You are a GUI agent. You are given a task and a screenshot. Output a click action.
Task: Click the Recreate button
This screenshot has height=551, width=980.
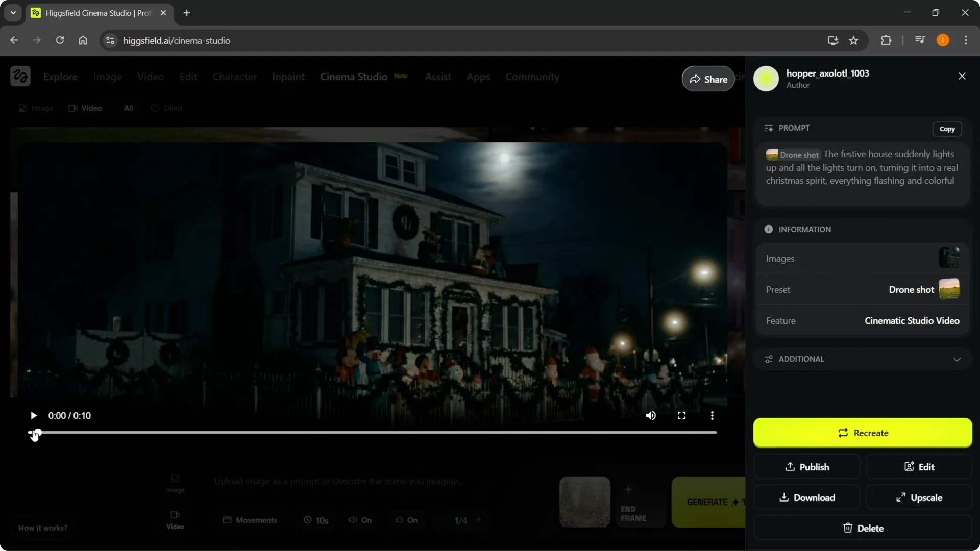[863, 433]
